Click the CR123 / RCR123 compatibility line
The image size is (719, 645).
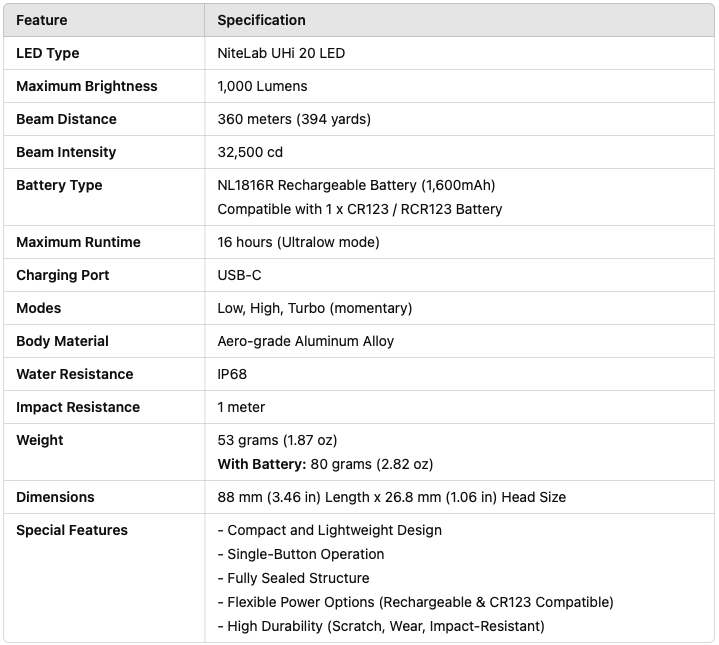click(359, 209)
